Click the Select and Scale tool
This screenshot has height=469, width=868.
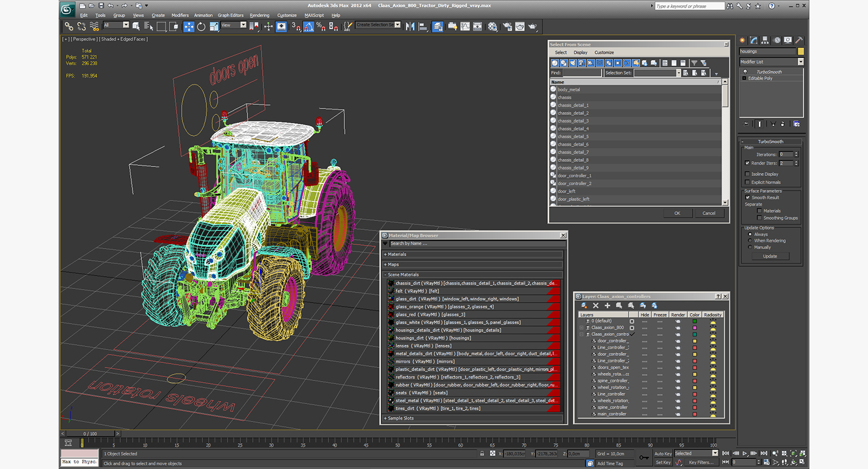pyautogui.click(x=214, y=26)
